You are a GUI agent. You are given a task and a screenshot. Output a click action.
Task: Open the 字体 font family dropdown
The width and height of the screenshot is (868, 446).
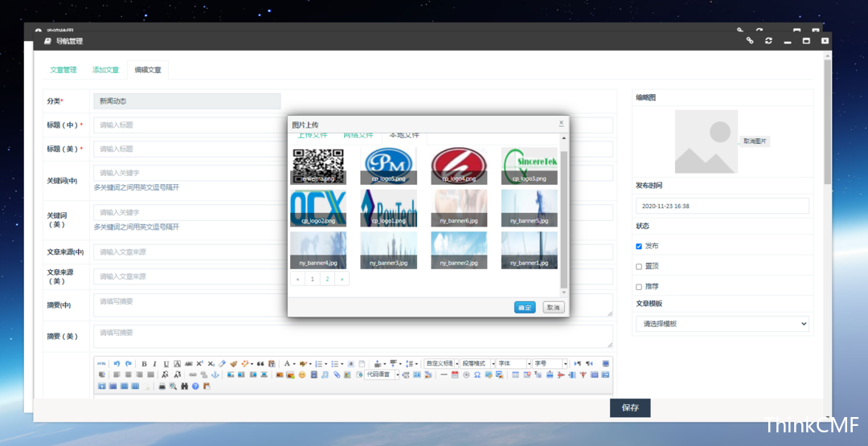(513, 363)
